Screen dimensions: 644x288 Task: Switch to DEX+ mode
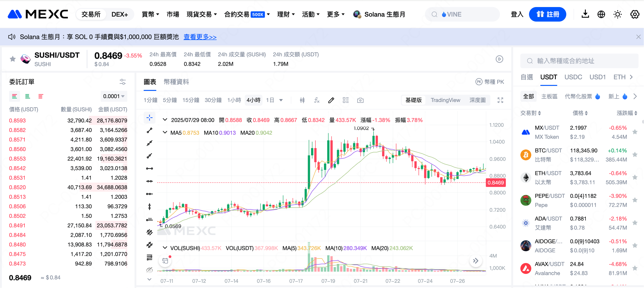[x=120, y=14]
